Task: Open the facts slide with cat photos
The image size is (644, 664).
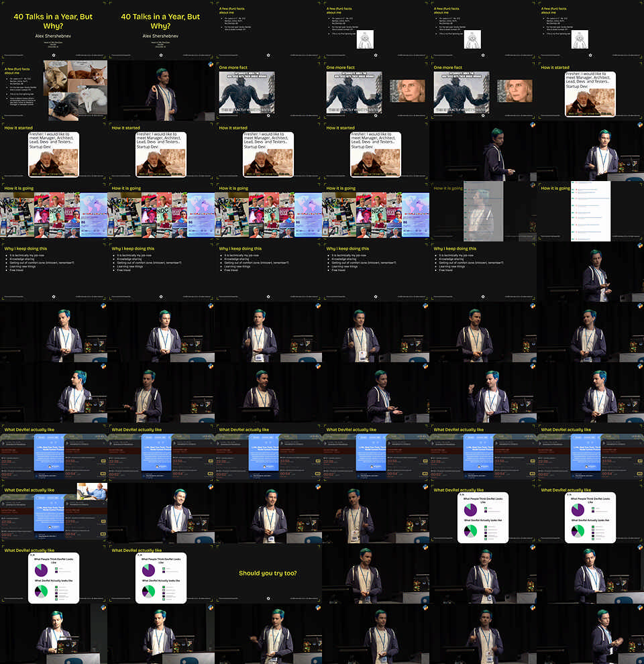Action: pos(54,91)
